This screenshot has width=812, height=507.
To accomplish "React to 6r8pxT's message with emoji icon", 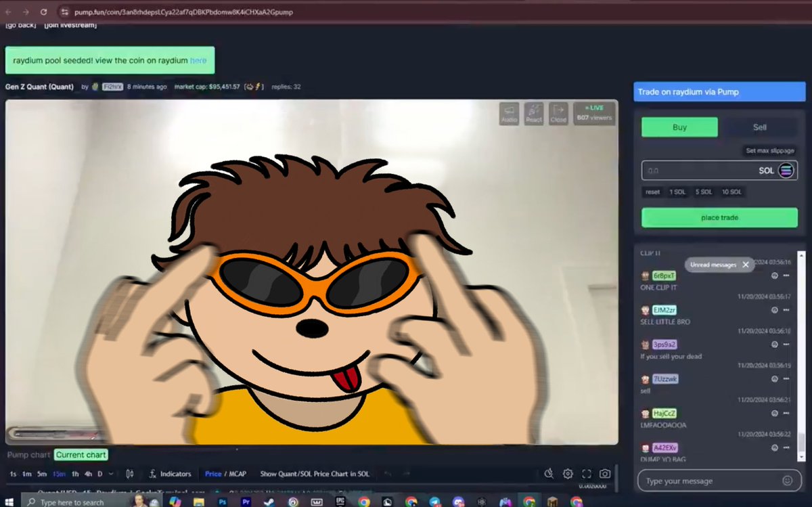I will click(x=775, y=275).
